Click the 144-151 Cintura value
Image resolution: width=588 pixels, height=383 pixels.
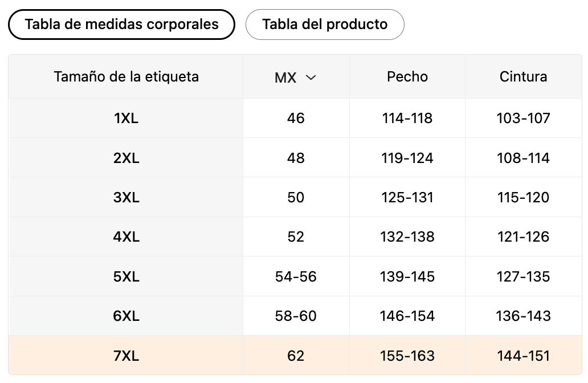pyautogui.click(x=523, y=356)
